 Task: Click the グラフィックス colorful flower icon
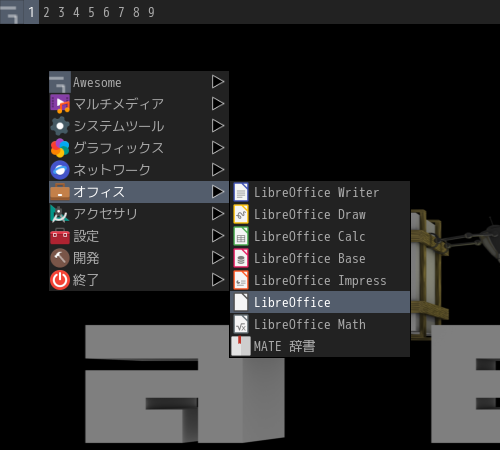(60, 148)
